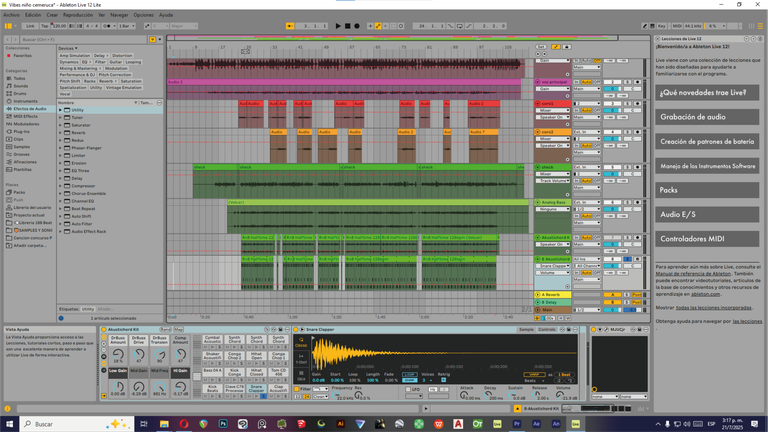
Task: Expand the Reverb device entry
Action: (x=61, y=133)
